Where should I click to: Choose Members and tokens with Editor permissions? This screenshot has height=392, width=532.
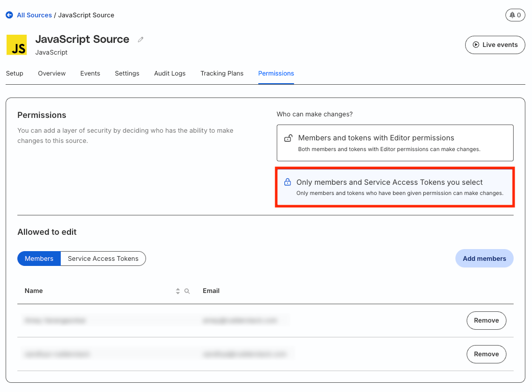[395, 143]
